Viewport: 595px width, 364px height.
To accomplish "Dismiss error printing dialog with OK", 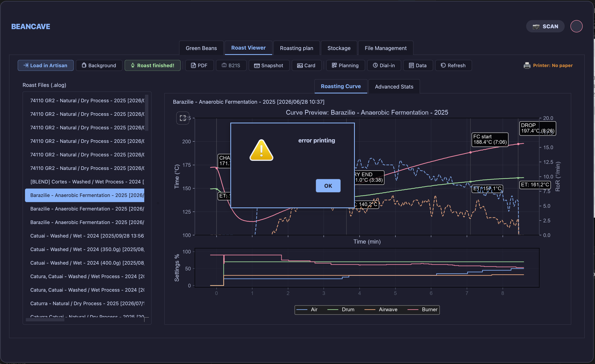I will point(328,186).
